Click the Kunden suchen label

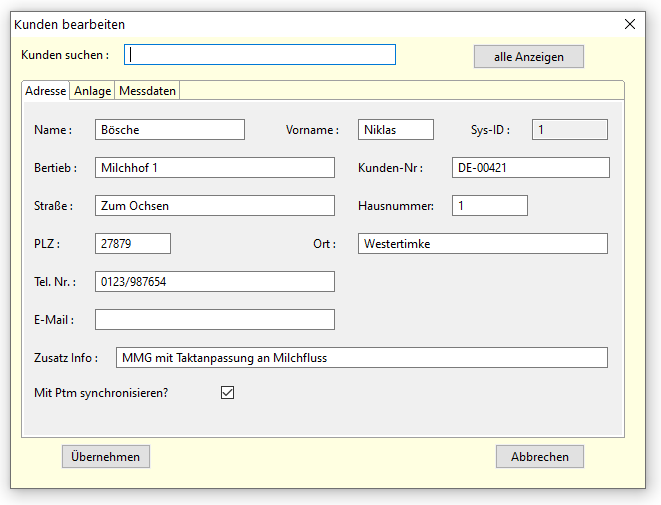[x=65, y=55]
